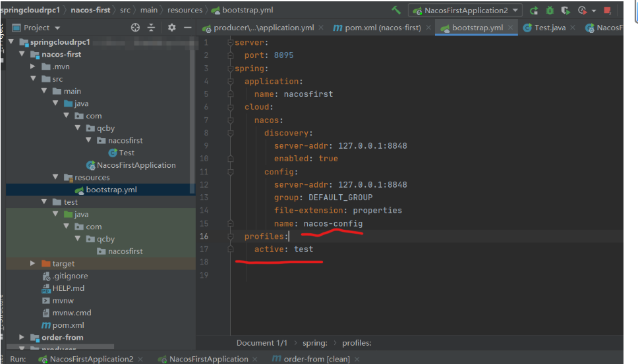Open pom.xml in project tree
The width and height of the screenshot is (638, 364).
pyautogui.click(x=63, y=325)
